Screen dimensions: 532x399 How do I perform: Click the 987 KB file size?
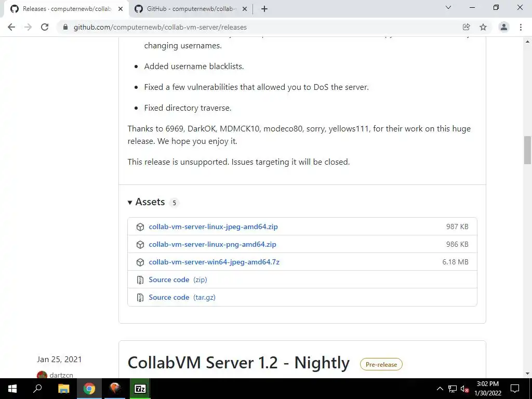coord(457,227)
